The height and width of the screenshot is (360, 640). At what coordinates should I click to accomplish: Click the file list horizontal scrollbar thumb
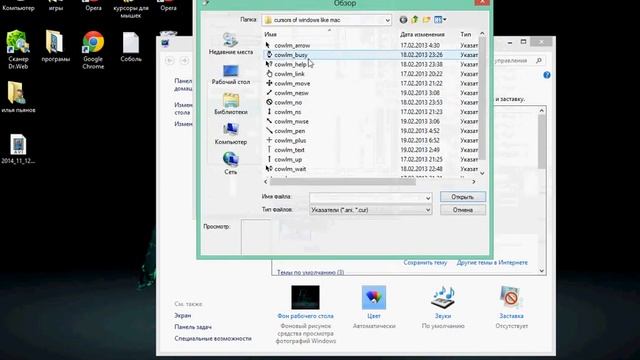click(x=343, y=182)
